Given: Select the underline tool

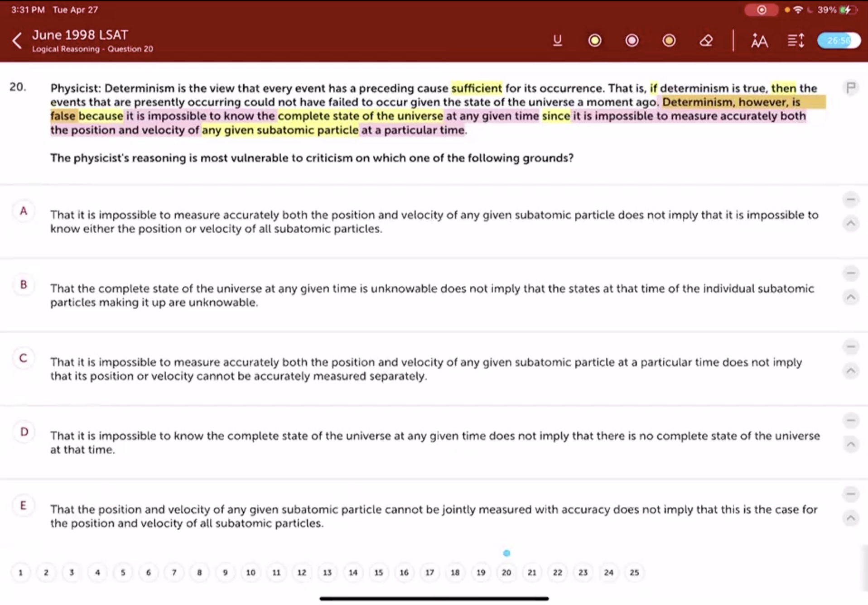Looking at the screenshot, I should coord(557,41).
